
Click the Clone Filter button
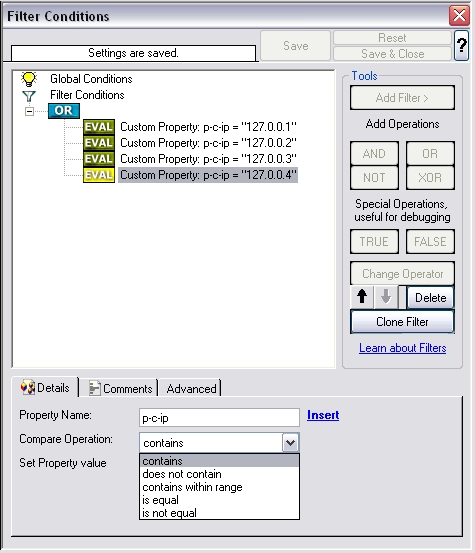[x=402, y=322]
